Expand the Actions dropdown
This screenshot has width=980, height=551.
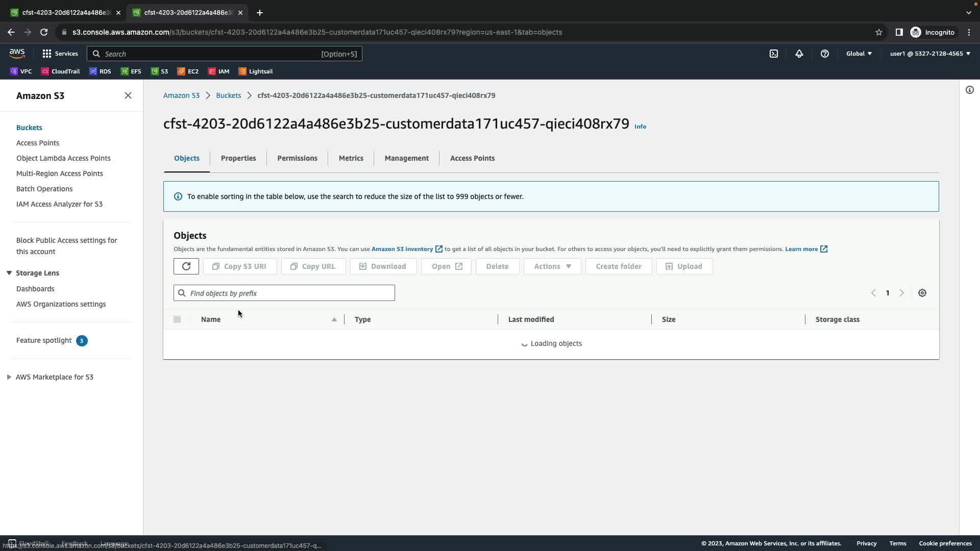tap(552, 266)
